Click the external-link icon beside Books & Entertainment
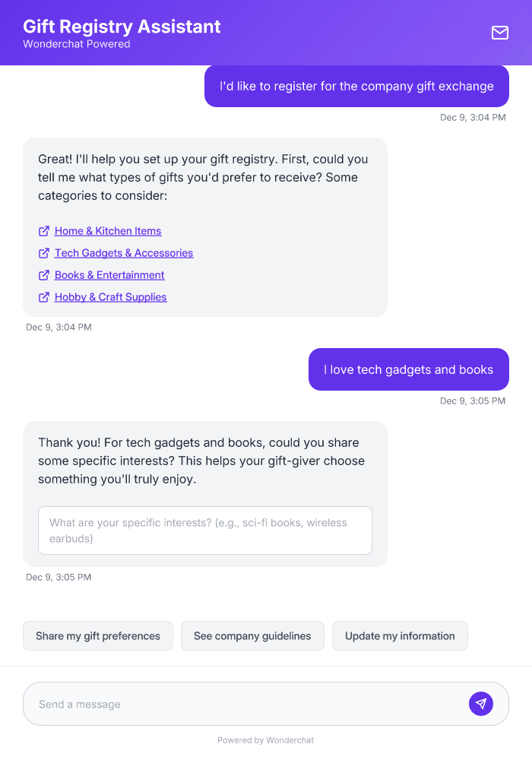 point(43,274)
